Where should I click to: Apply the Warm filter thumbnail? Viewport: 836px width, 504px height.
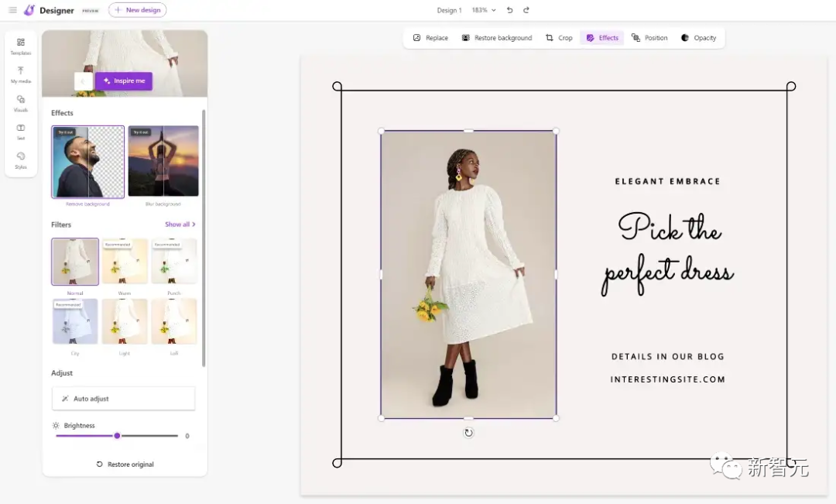125,262
